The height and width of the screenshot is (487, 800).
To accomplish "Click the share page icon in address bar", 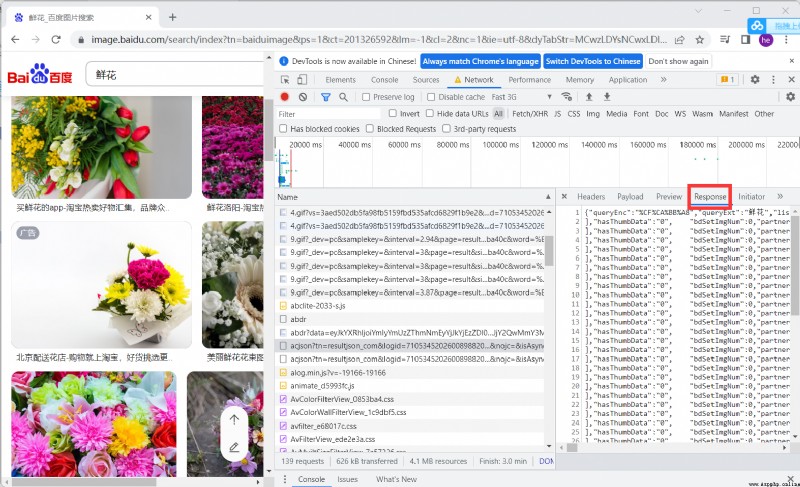I will (680, 39).
